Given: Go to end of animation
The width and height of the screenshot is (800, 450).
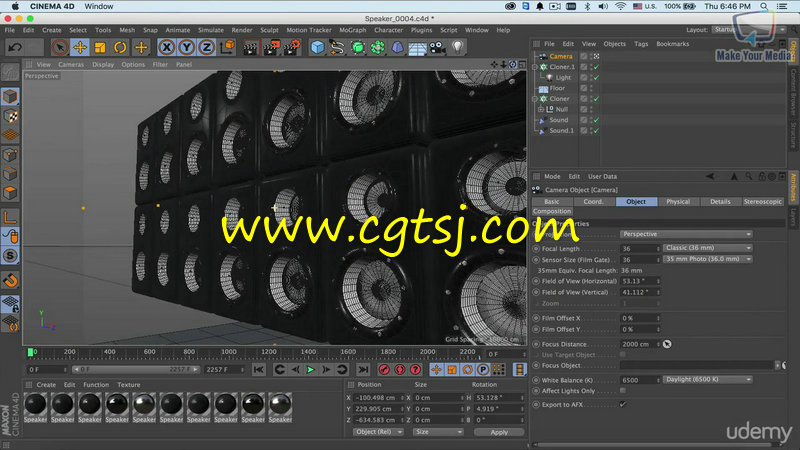Looking at the screenshot, I should click(x=363, y=369).
